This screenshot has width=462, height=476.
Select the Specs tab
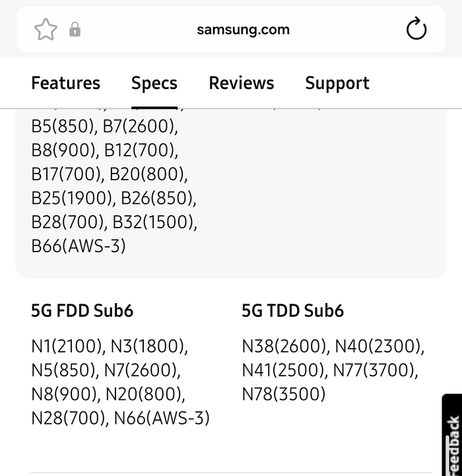(x=154, y=83)
